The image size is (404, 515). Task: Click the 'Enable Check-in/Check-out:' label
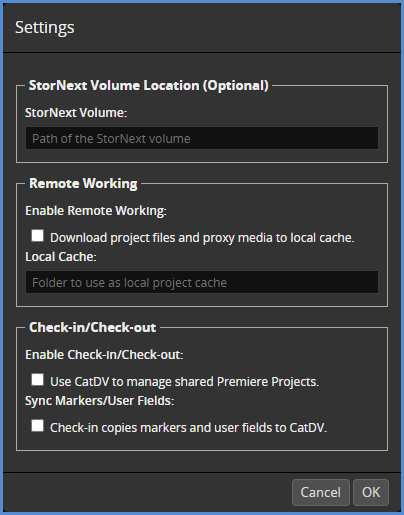(x=104, y=355)
